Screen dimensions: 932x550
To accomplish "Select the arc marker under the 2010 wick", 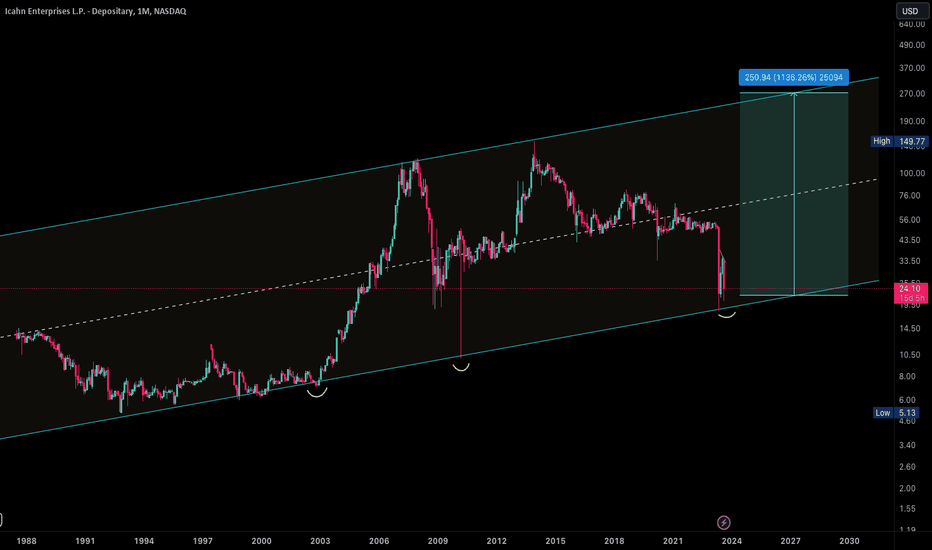I will pos(461,367).
